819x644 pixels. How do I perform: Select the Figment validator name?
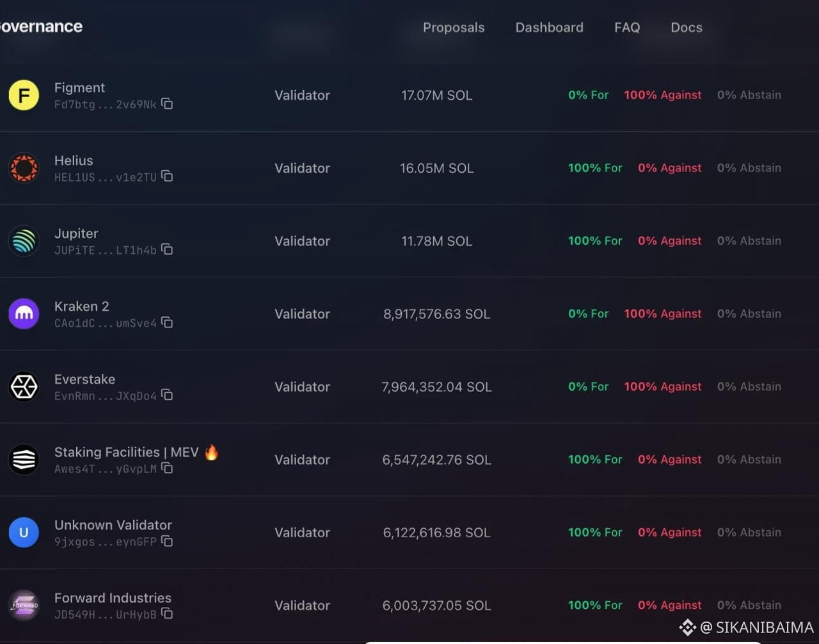coord(79,88)
